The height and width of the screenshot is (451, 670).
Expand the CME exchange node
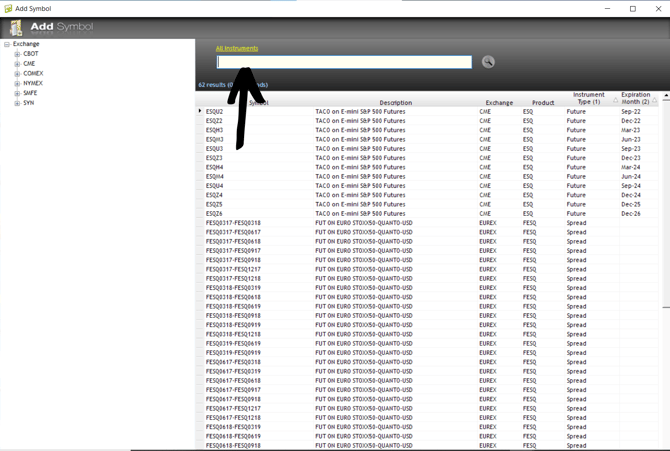(17, 64)
